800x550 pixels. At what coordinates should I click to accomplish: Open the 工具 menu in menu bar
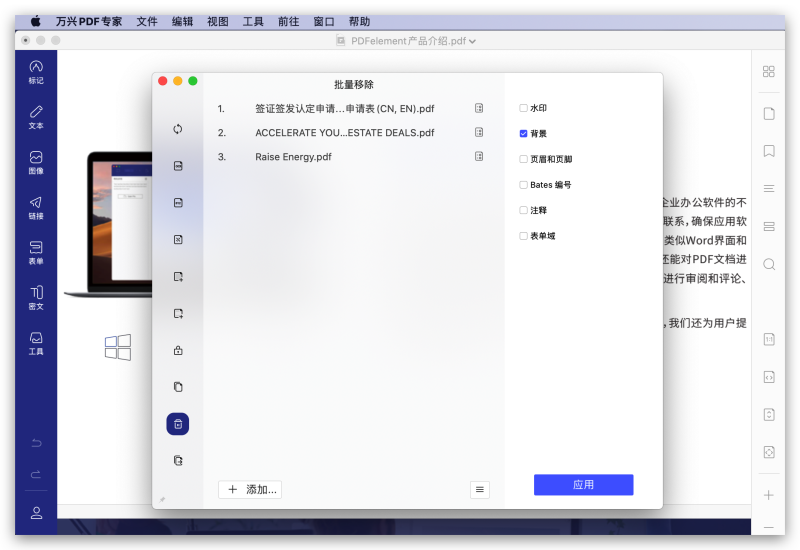tap(253, 21)
